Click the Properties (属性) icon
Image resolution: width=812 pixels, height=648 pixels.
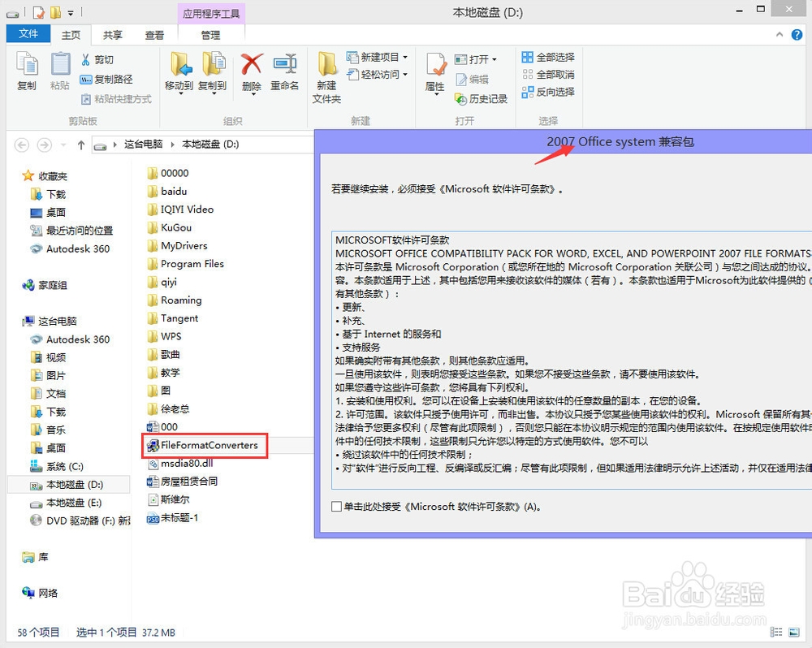(x=435, y=66)
